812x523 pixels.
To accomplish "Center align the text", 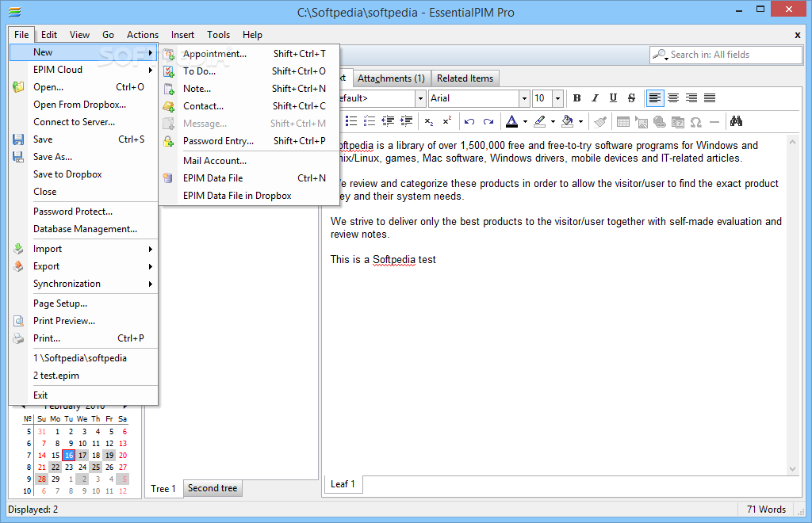I will (673, 97).
